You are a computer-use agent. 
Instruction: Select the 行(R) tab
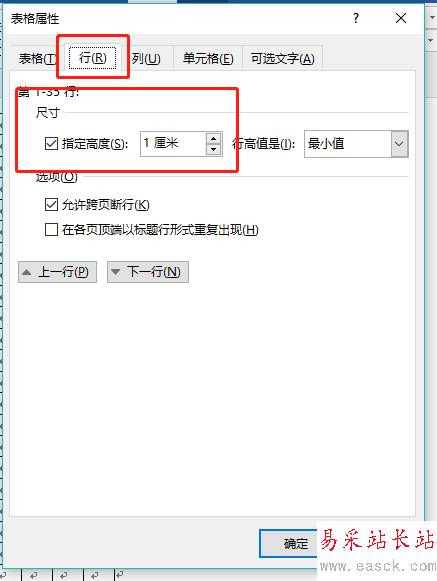coord(93,58)
